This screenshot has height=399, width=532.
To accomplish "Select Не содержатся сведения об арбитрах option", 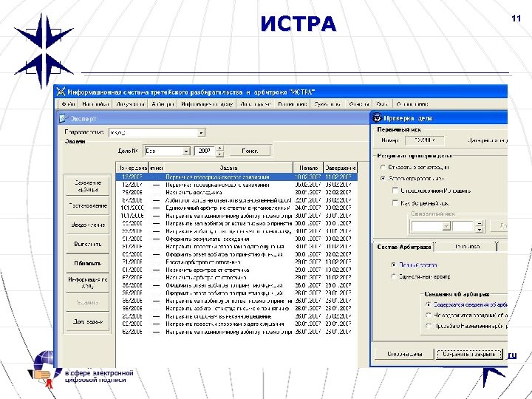I will point(428,316).
